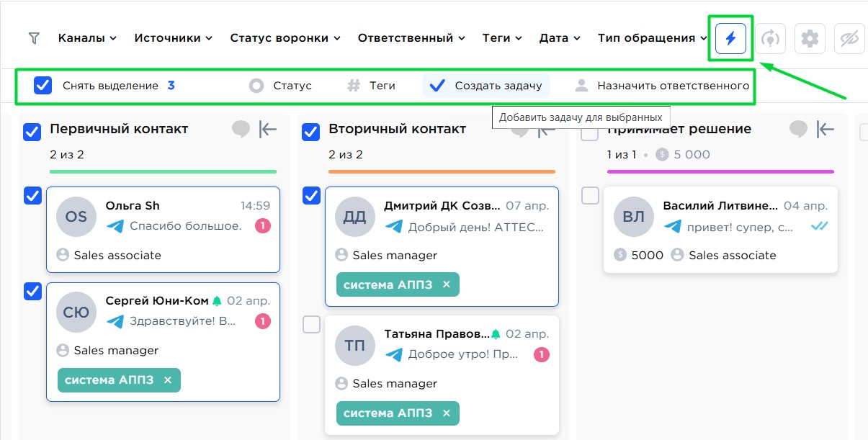Open the filter funnel icon
Viewport: 868px width, 440px height.
click(x=32, y=38)
